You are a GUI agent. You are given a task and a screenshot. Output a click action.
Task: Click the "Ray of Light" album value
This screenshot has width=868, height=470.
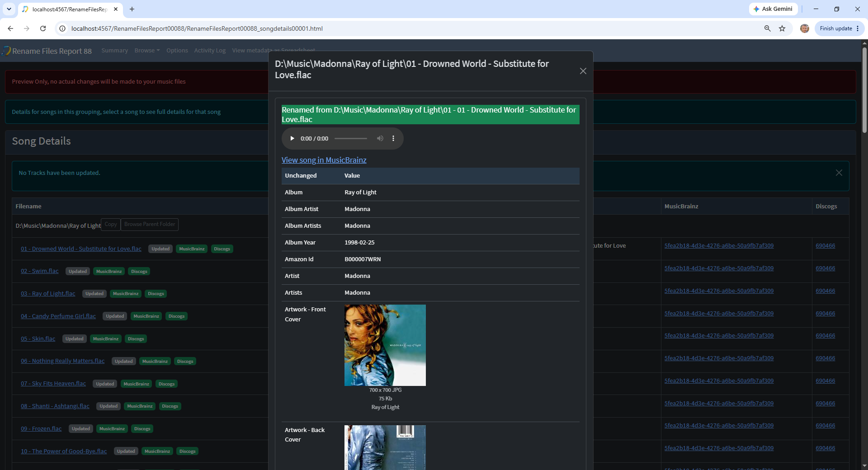pyautogui.click(x=360, y=193)
